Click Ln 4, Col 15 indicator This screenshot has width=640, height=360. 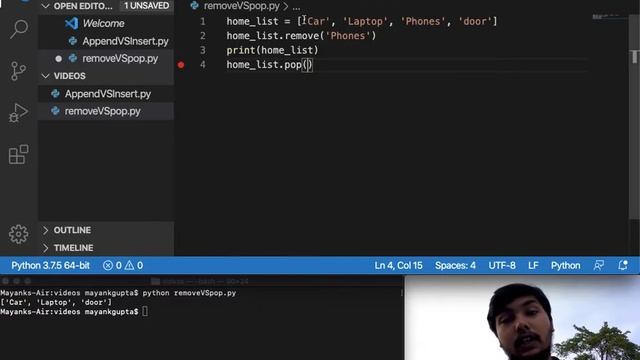coord(398,266)
